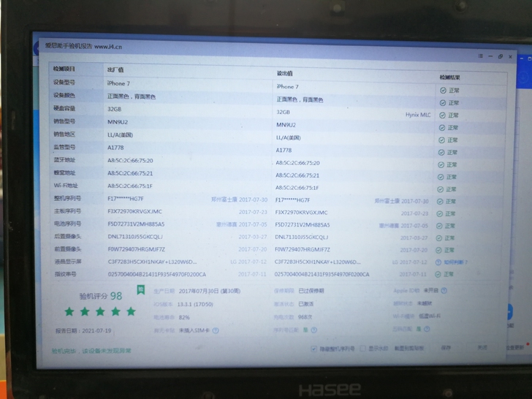The width and height of the screenshot is (532, 399).
Task: Click the help icon next to Apple ID锁 未开启
Action: tap(444, 290)
